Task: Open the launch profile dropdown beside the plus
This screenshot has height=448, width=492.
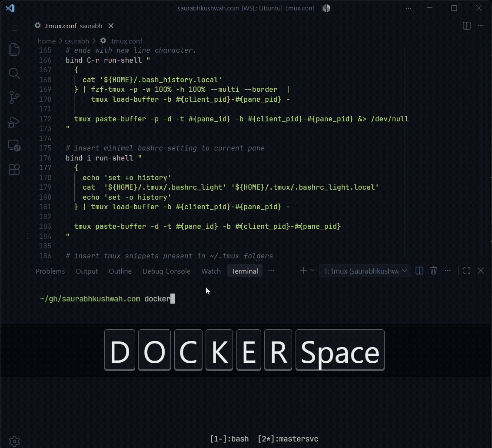Action: pyautogui.click(x=312, y=271)
